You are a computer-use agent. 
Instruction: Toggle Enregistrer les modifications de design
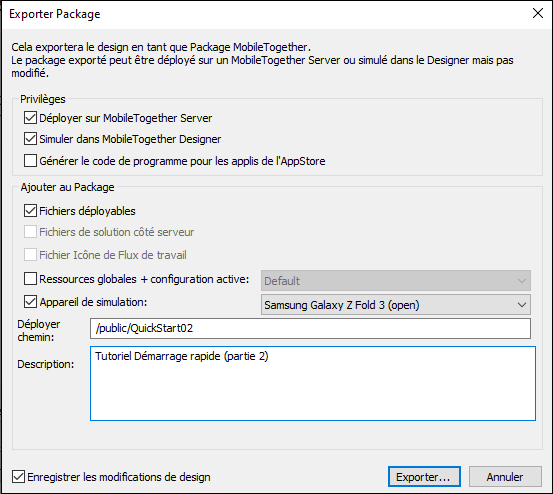click(18, 477)
